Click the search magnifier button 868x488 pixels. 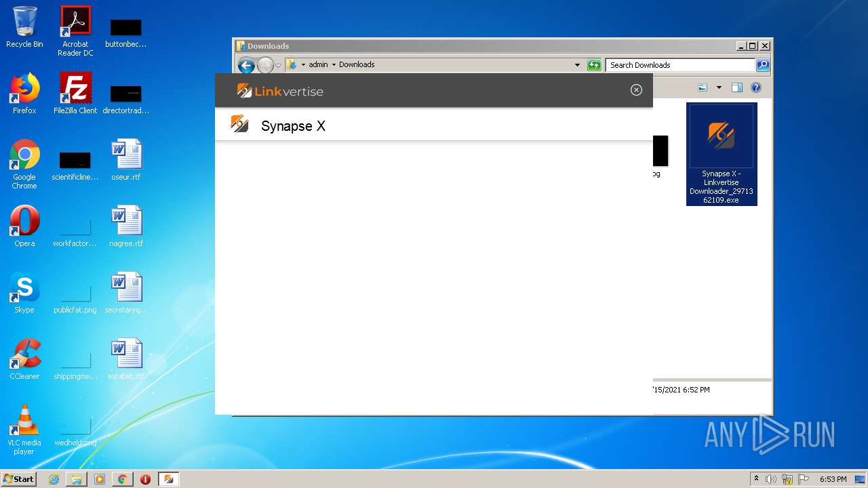(x=763, y=65)
